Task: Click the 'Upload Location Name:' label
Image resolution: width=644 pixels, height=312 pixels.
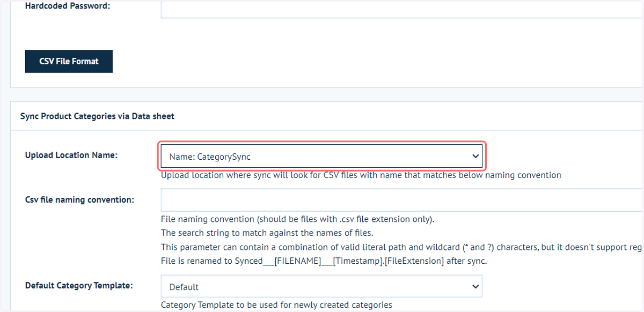Action: tap(71, 155)
